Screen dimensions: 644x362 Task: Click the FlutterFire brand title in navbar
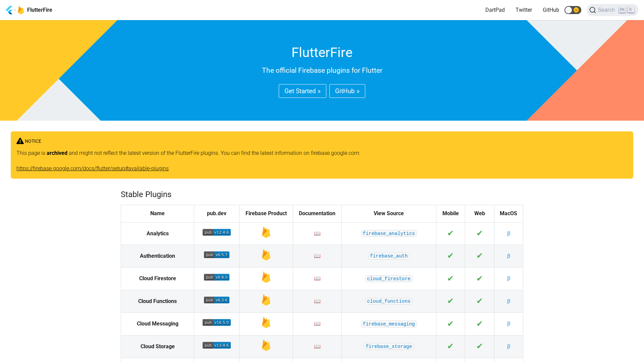(x=40, y=10)
